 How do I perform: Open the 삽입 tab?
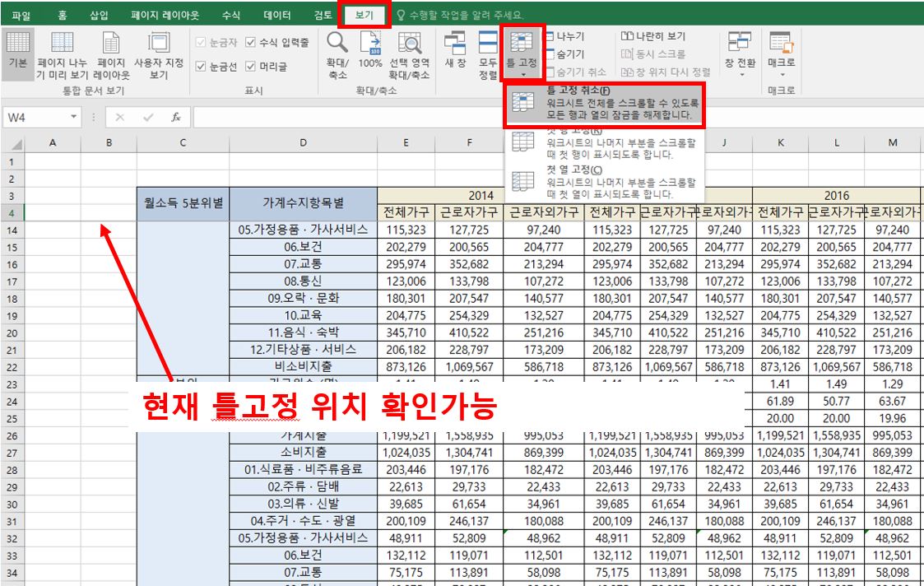coord(99,16)
